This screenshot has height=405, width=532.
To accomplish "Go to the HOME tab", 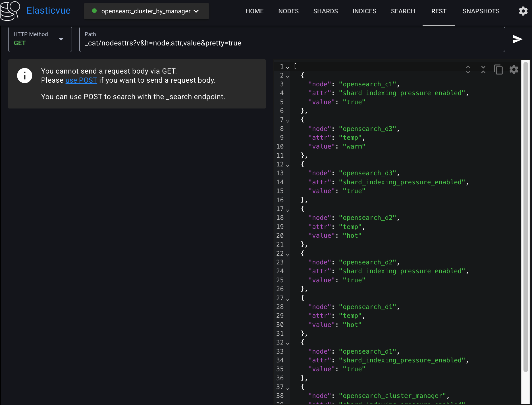I will 255,11.
